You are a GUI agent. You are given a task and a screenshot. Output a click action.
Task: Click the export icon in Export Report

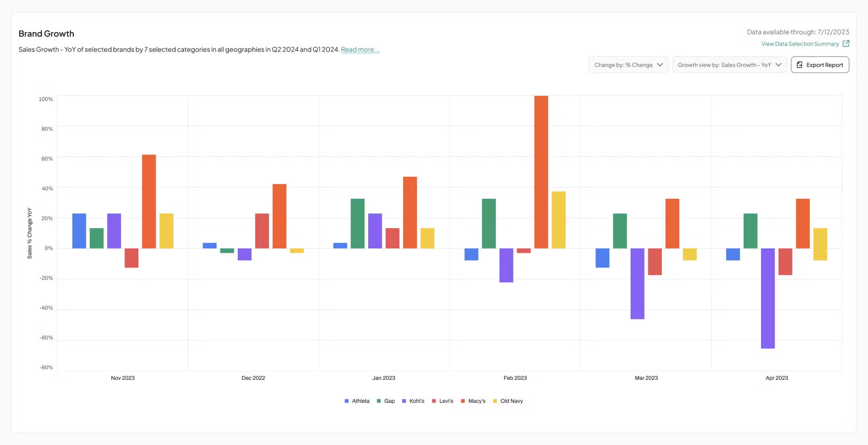point(800,65)
